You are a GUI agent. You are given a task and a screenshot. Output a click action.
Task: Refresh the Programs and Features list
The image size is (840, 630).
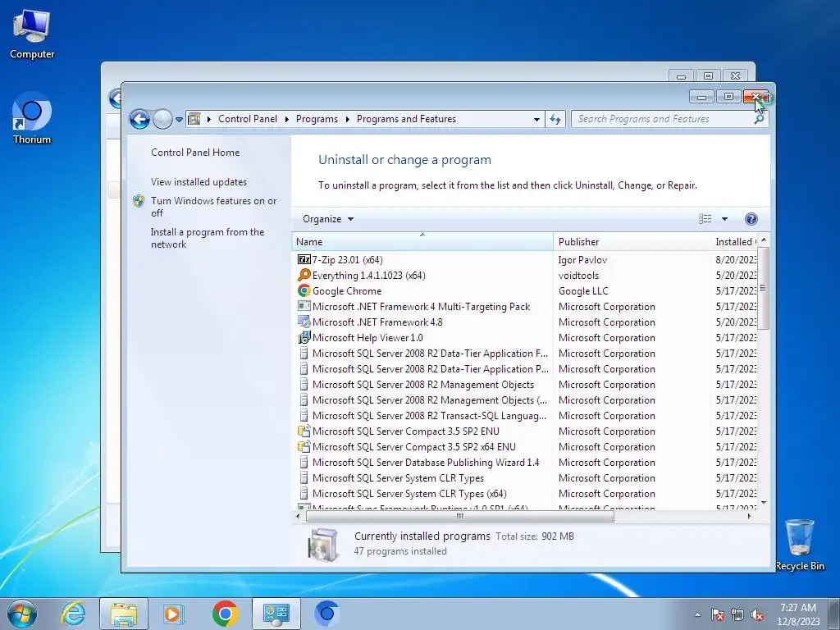[x=555, y=119]
